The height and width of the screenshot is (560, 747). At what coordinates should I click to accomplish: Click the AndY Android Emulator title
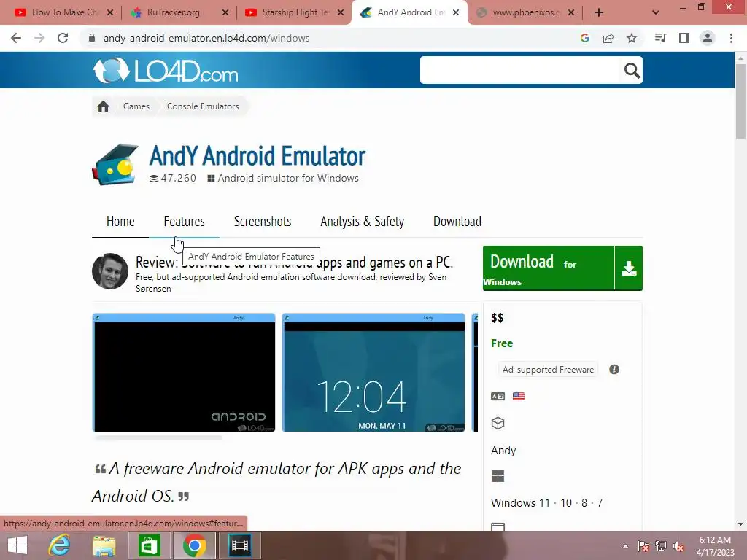point(258,156)
